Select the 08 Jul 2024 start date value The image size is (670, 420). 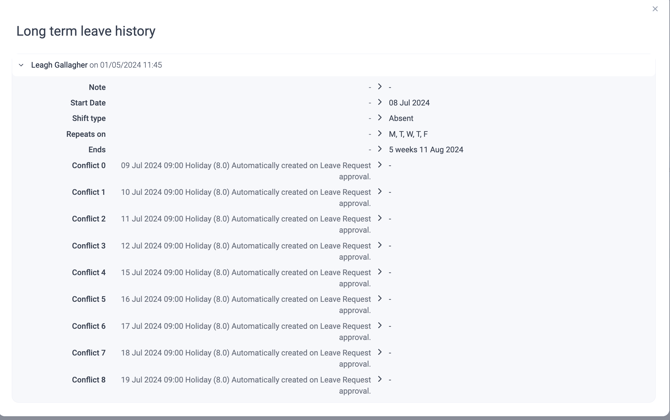pos(409,103)
